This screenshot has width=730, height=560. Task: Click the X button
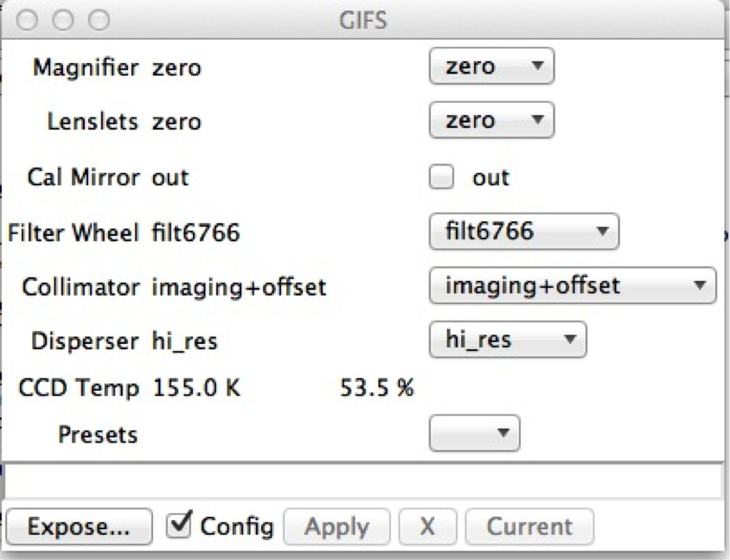[x=426, y=526]
